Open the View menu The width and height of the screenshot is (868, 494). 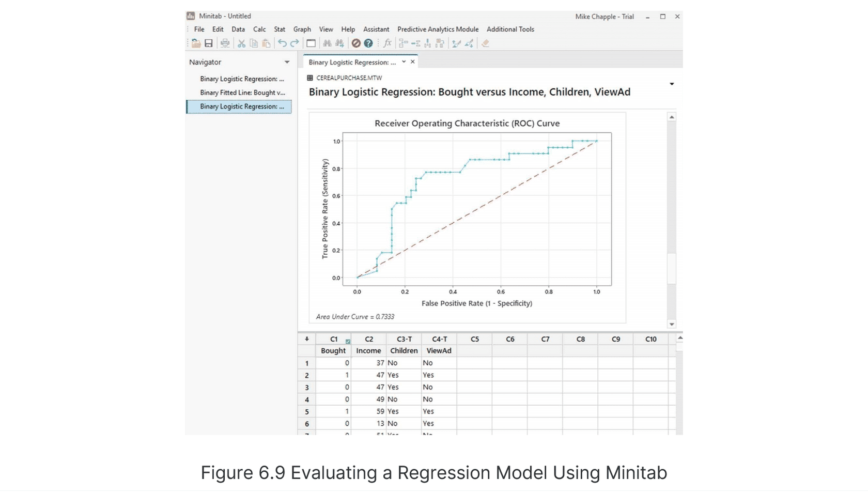(x=326, y=29)
